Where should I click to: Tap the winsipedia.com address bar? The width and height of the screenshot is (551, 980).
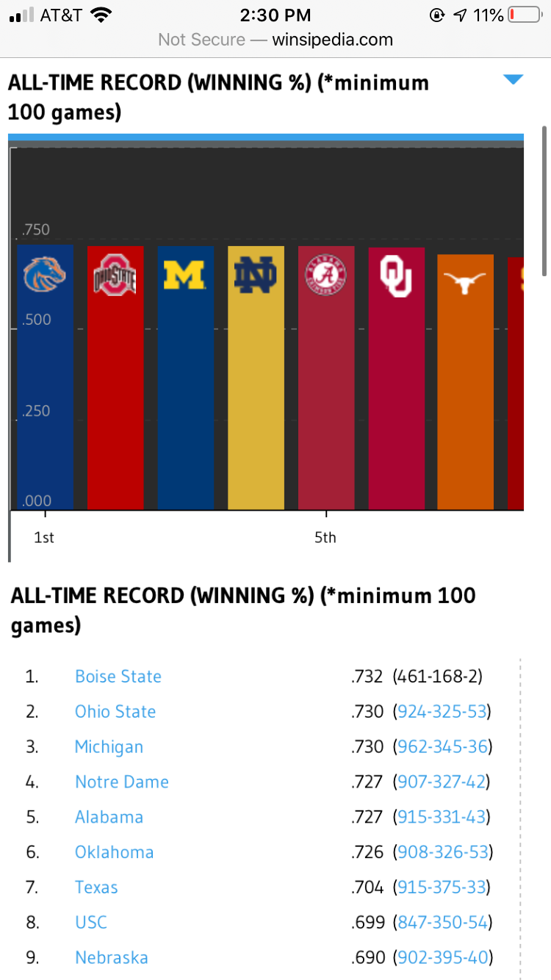[275, 40]
